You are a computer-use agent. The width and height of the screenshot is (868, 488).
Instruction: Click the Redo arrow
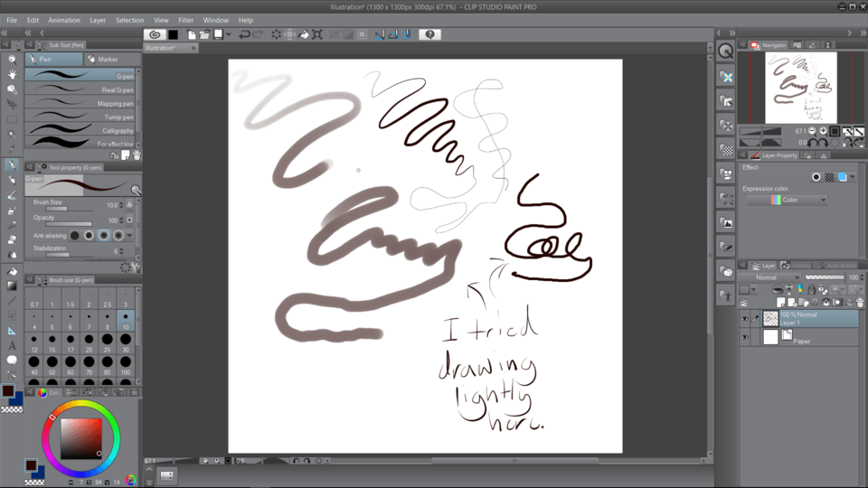(x=258, y=34)
